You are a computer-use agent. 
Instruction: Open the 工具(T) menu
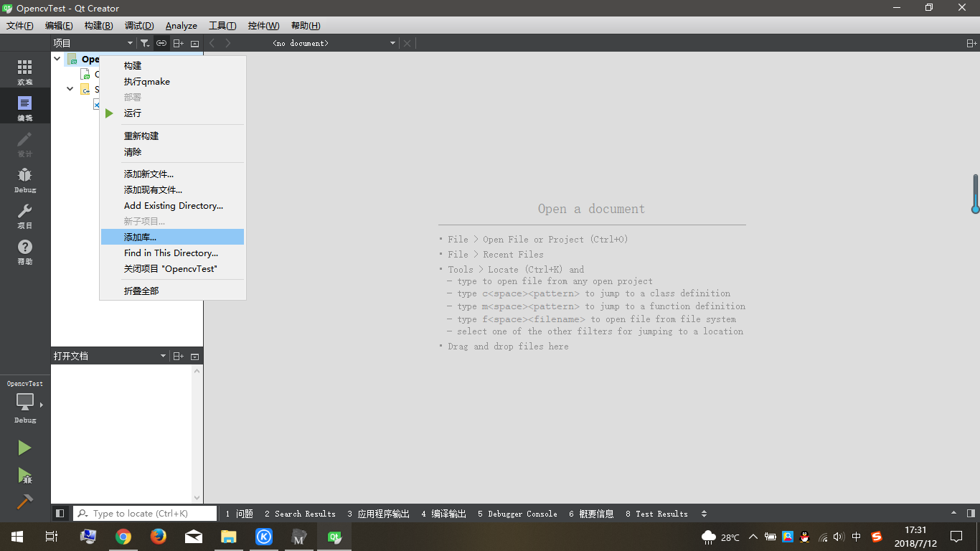pos(222,25)
